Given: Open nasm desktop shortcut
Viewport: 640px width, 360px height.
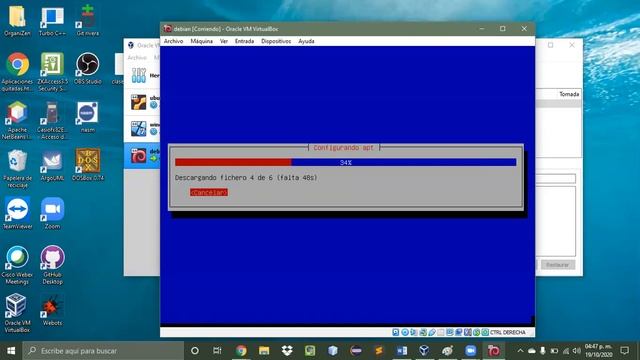Looking at the screenshot, I should (x=87, y=117).
